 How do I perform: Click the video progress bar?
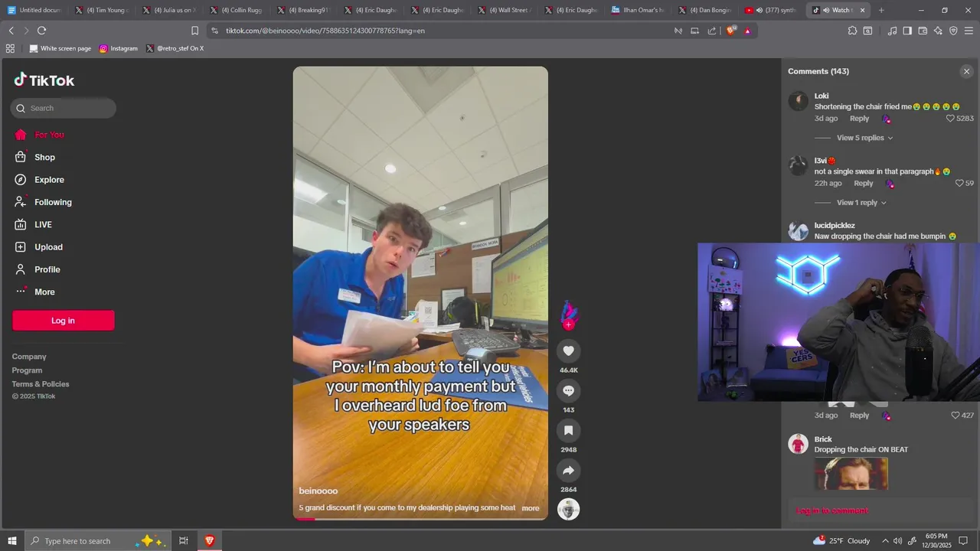coord(420,519)
